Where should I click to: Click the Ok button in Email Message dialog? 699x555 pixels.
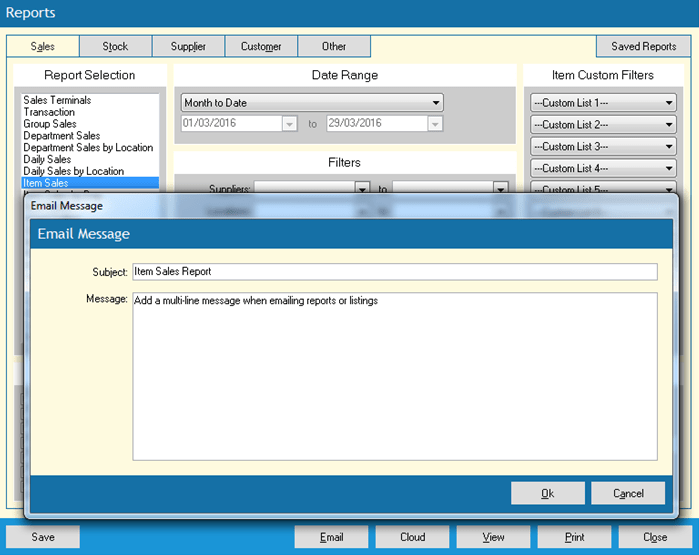click(547, 493)
